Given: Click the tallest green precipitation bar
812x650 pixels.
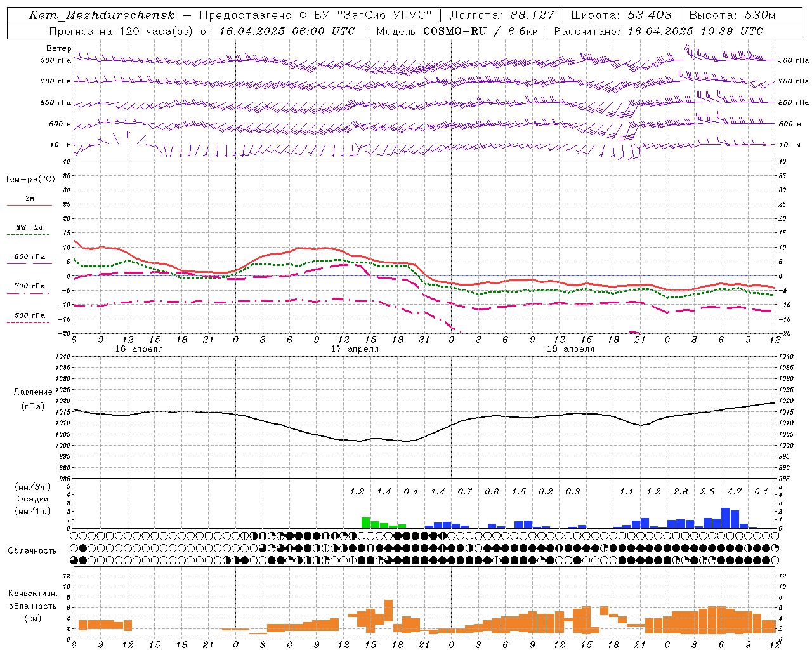Looking at the screenshot, I should tap(365, 523).
